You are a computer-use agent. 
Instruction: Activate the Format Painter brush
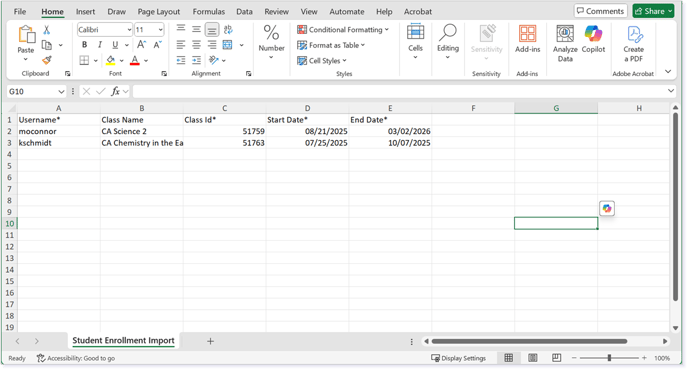[47, 60]
